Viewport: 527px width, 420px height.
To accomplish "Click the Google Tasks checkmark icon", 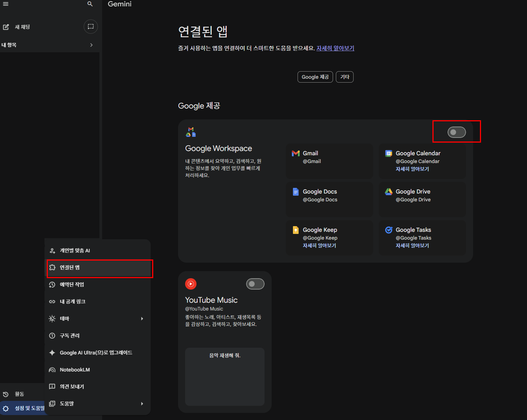I will [x=389, y=230].
